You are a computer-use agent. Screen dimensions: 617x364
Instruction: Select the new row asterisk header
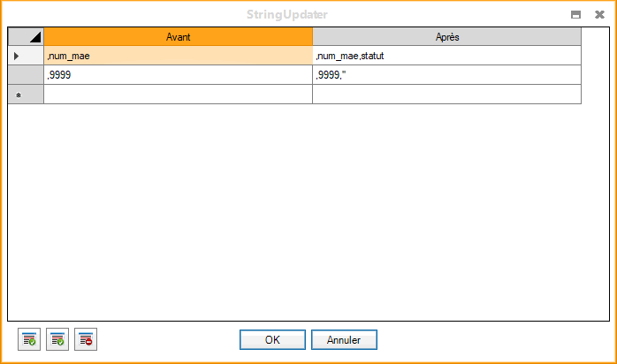[x=26, y=95]
